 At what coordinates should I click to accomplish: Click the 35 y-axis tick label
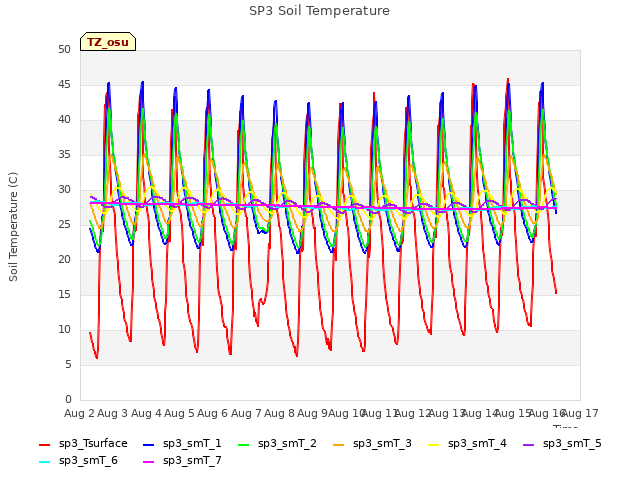click(64, 155)
